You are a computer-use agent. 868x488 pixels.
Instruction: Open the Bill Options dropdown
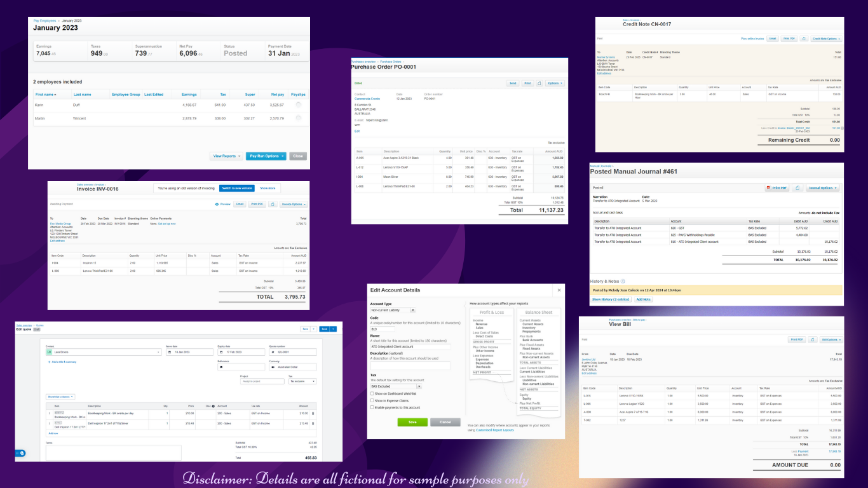(832, 340)
